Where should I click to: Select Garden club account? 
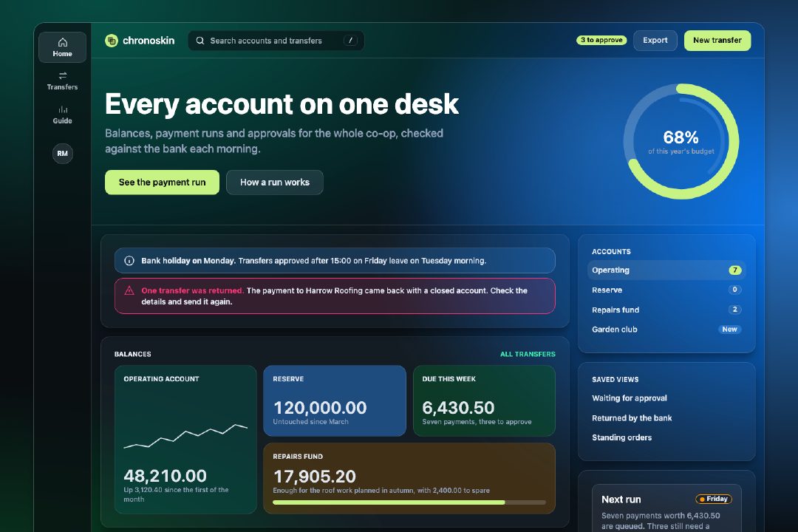(666, 330)
